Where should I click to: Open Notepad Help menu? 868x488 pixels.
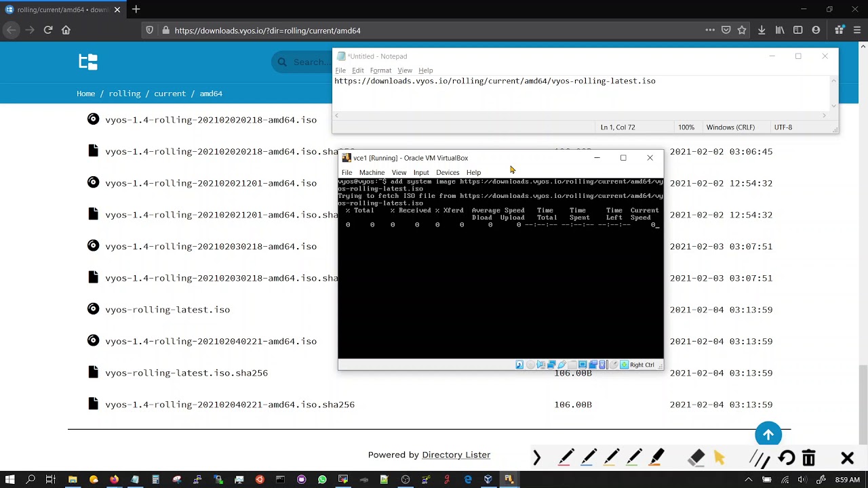pos(425,70)
